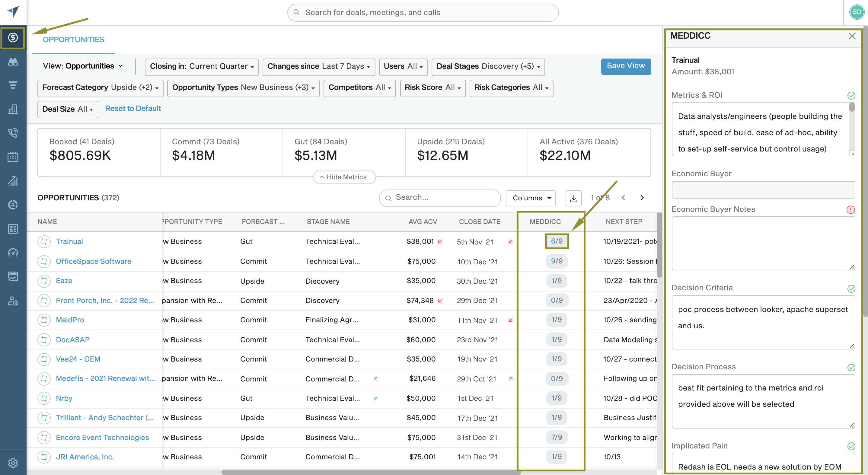Open the pie chart sidebar icon
868x475 pixels.
(13, 205)
